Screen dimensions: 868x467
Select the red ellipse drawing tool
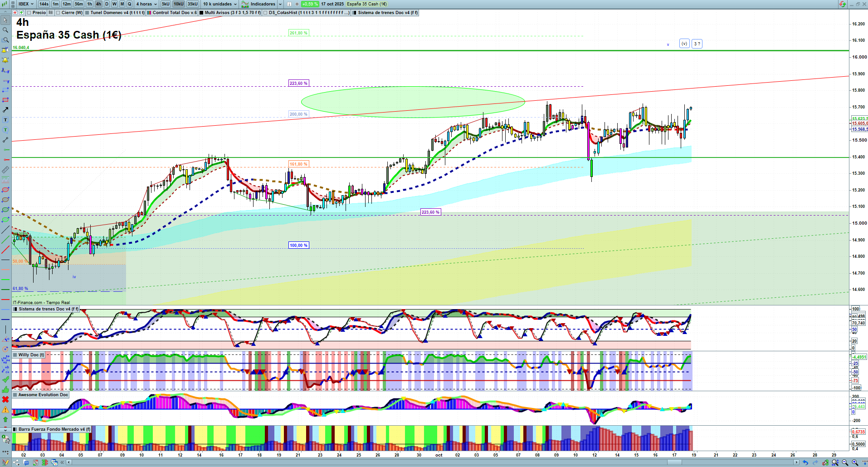coord(5,190)
